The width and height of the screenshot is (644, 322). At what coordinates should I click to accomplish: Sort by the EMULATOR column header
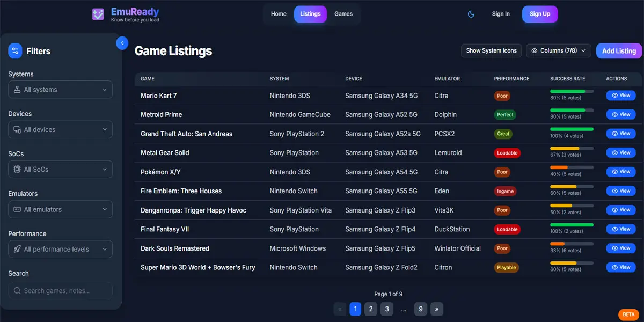point(447,79)
